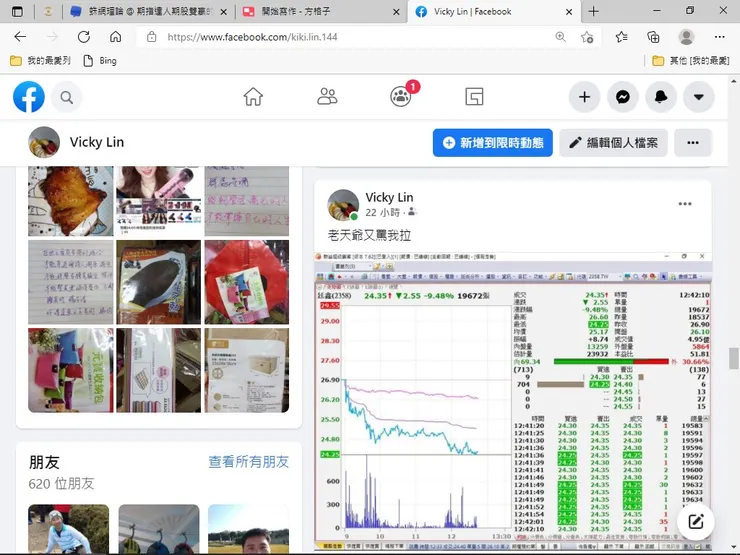Open the Collections icon
The image size is (740, 555).
[653, 37]
